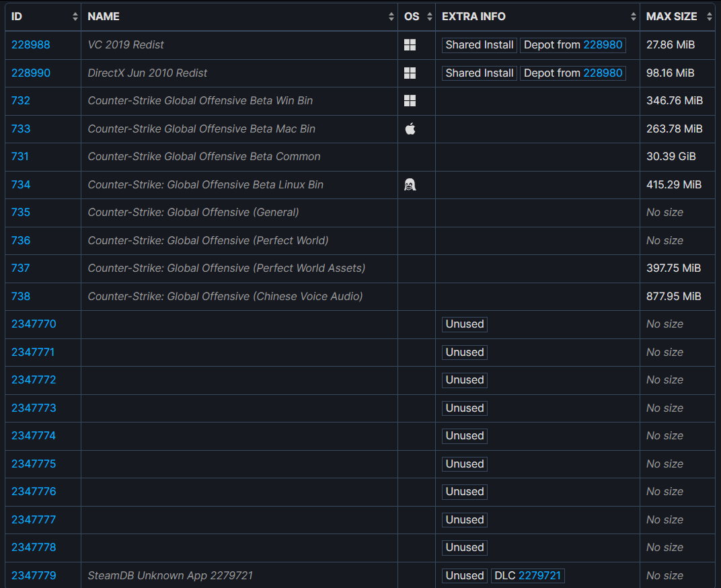Open depot ID 737
The image size is (721, 588).
coord(21,268)
